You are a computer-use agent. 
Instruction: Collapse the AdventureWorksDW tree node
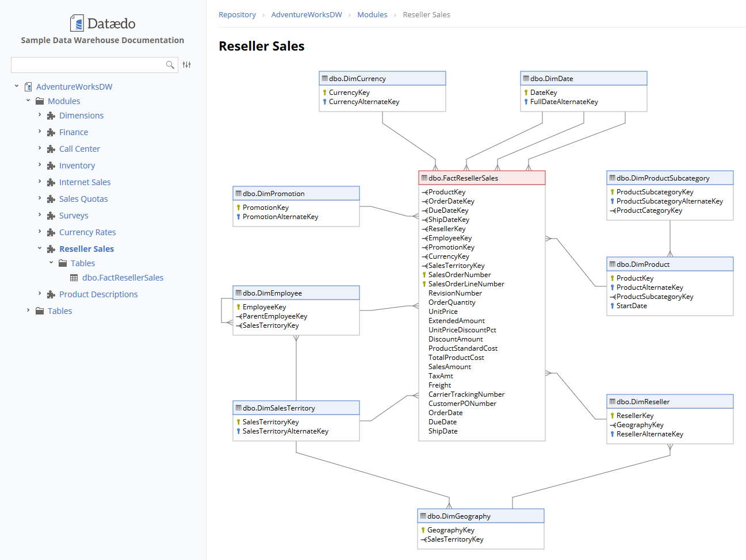pos(17,86)
